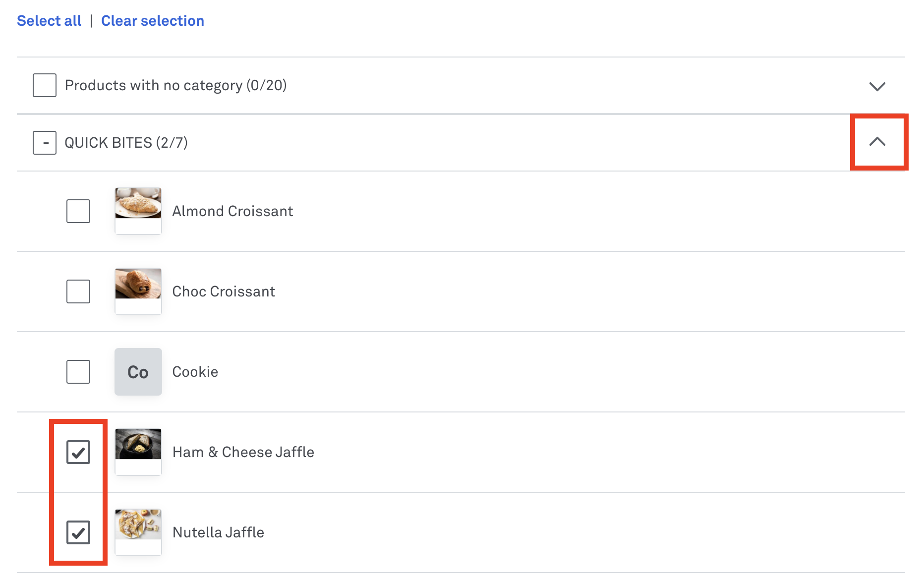
Task: Expand the Products with no category section
Action: pos(877,86)
